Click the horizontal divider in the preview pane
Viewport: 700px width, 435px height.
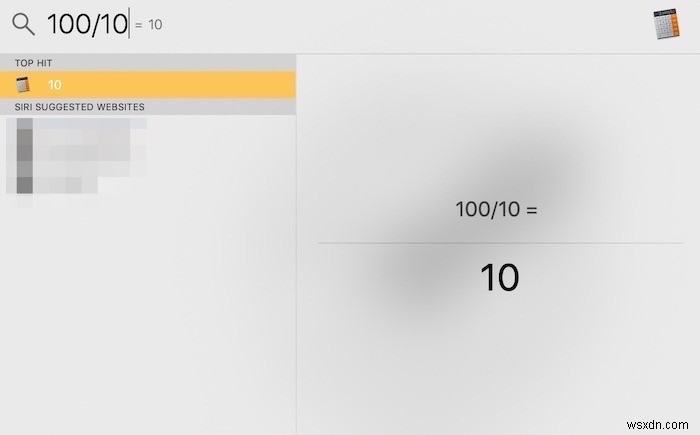[500, 243]
